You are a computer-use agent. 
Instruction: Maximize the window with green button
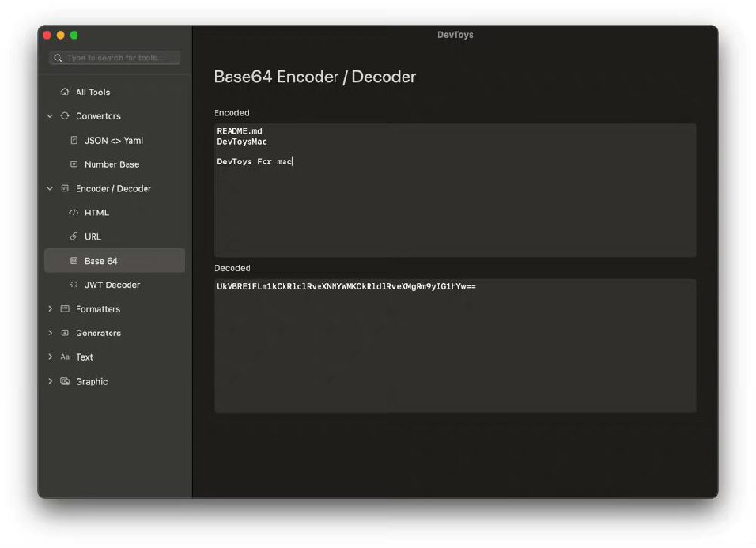pyautogui.click(x=74, y=35)
